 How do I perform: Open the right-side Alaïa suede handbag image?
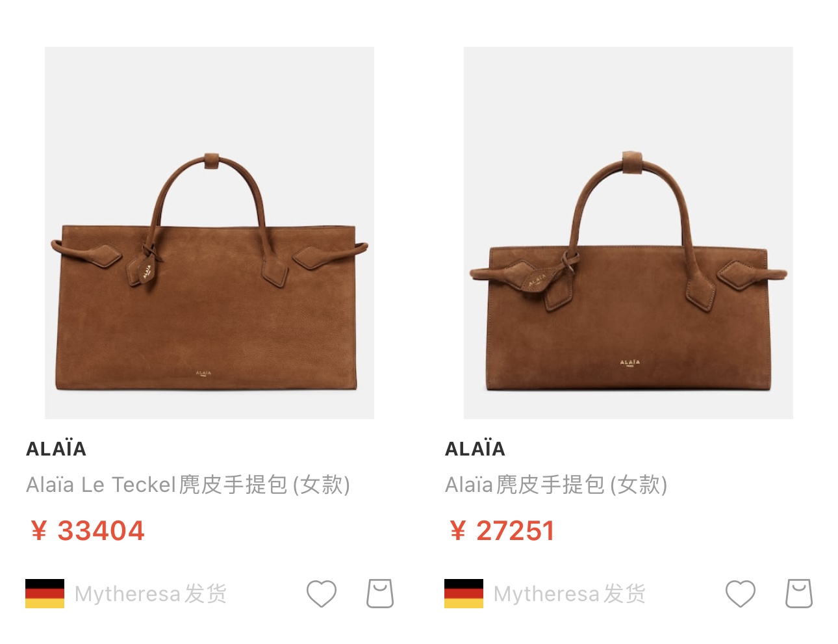(628, 233)
